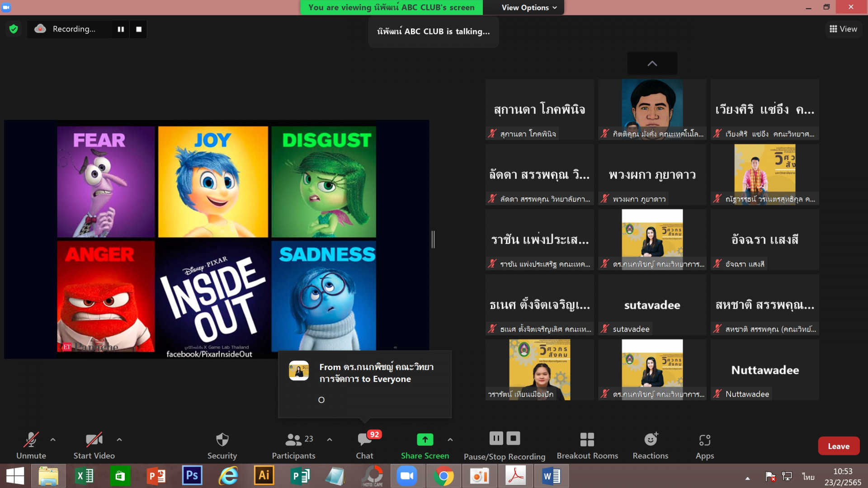868x488 pixels.
Task: Select the Nuttawadee participant tile
Action: (x=764, y=370)
